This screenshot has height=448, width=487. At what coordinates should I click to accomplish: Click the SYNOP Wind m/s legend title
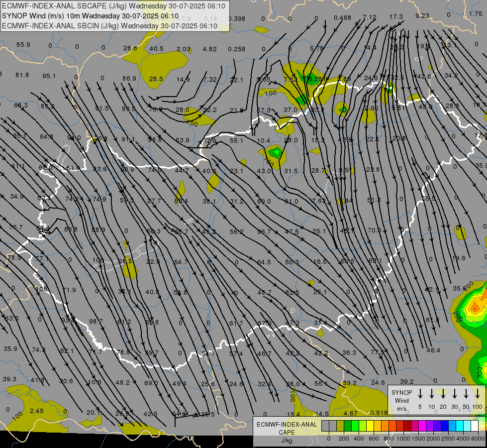pos(401,400)
